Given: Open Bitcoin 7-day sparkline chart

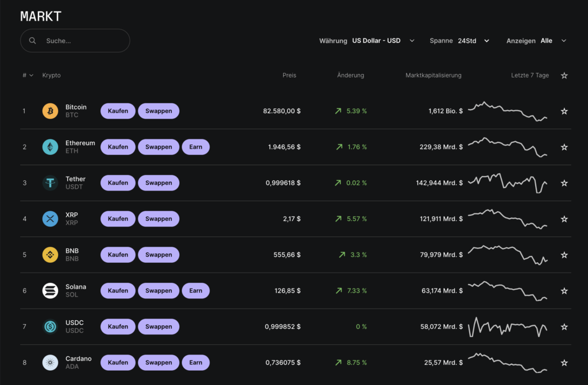Looking at the screenshot, I should (508, 111).
